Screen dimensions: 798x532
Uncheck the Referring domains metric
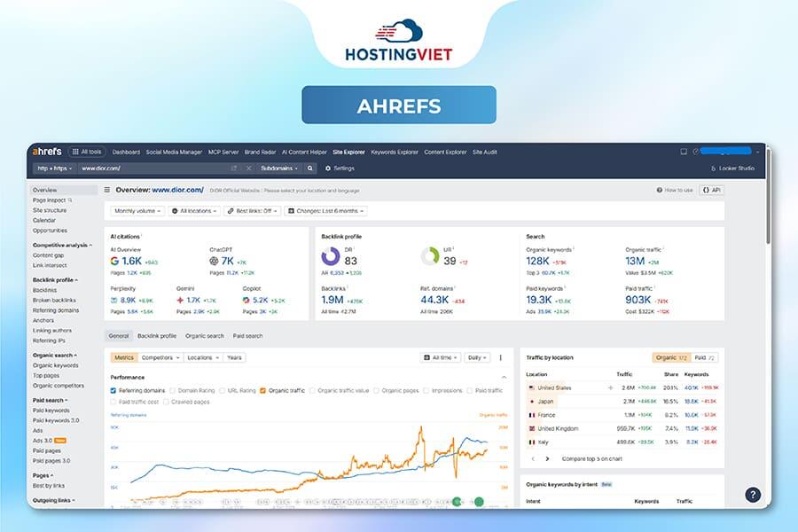point(113,390)
